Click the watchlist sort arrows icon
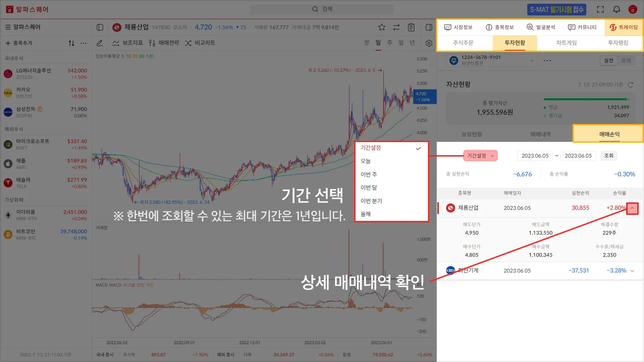The height and width of the screenshot is (362, 644). [x=71, y=43]
